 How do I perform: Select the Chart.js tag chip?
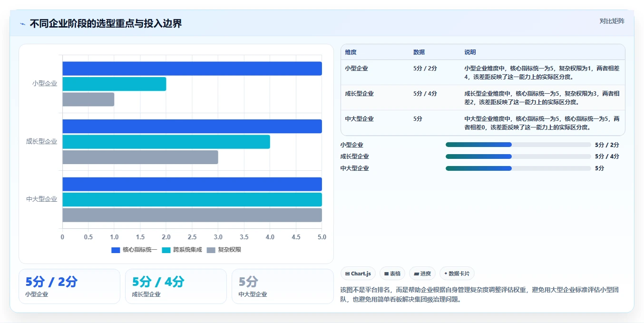358,274
